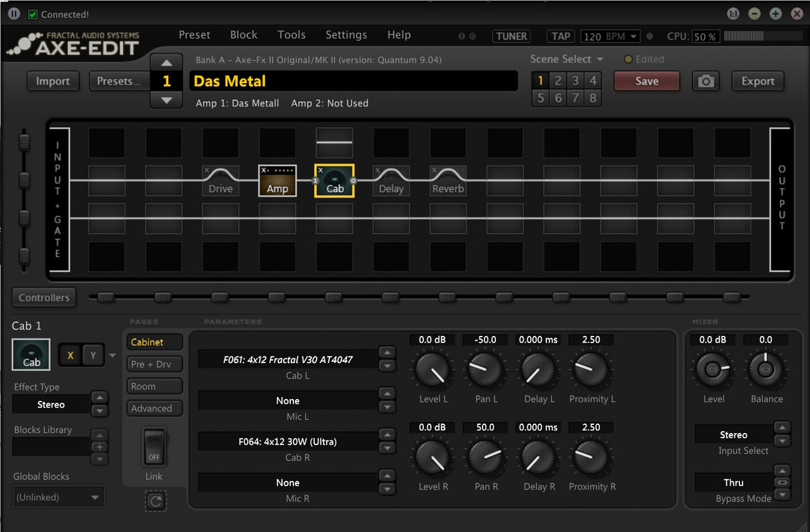Image resolution: width=810 pixels, height=532 pixels.
Task: Select scene number 3
Action: point(575,80)
